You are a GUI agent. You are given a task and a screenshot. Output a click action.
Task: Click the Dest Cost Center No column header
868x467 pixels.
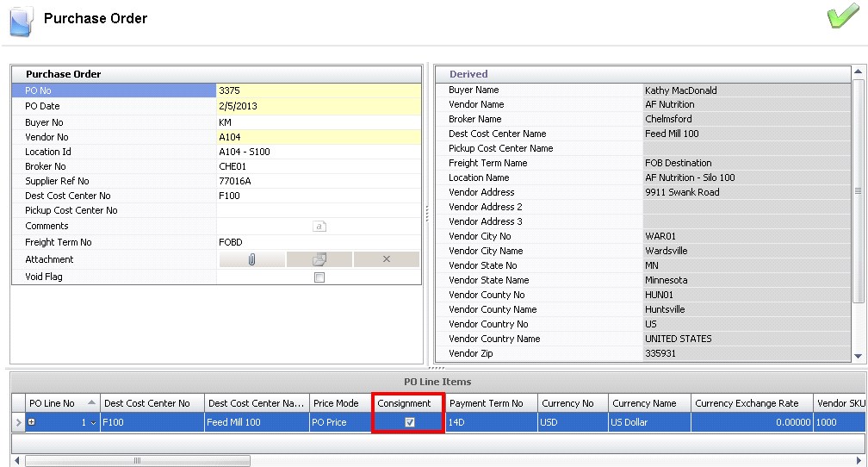(x=152, y=403)
